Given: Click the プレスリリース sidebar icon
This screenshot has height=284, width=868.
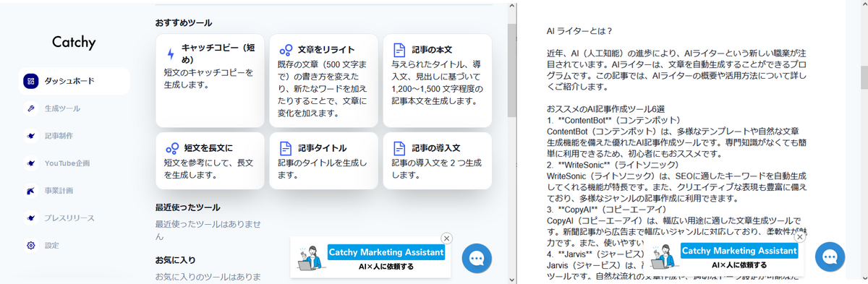Looking at the screenshot, I should click(30, 218).
